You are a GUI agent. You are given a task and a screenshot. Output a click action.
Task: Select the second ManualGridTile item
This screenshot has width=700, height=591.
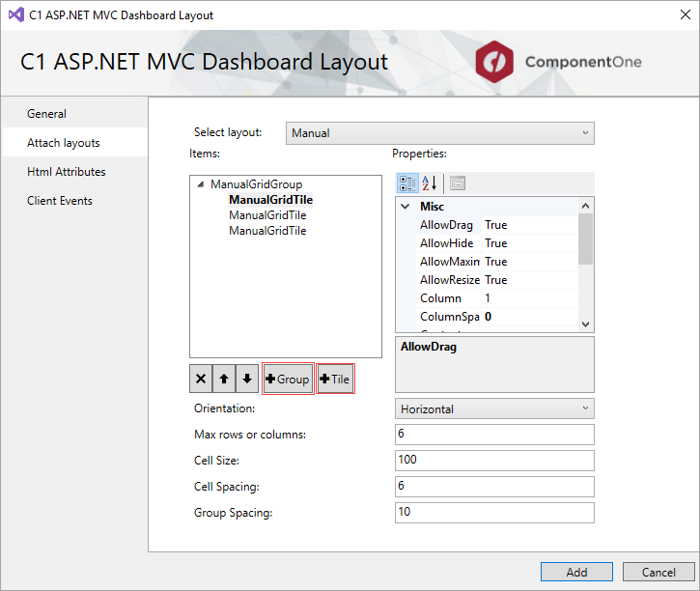point(267,215)
